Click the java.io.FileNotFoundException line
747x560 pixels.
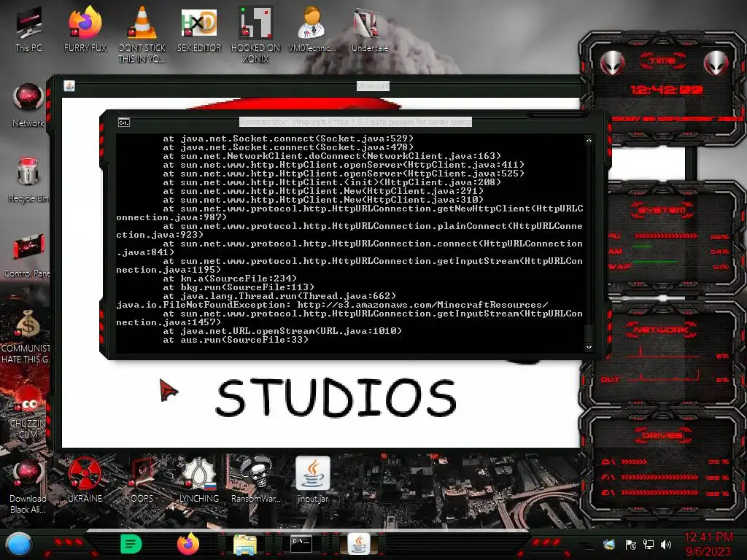tap(332, 305)
